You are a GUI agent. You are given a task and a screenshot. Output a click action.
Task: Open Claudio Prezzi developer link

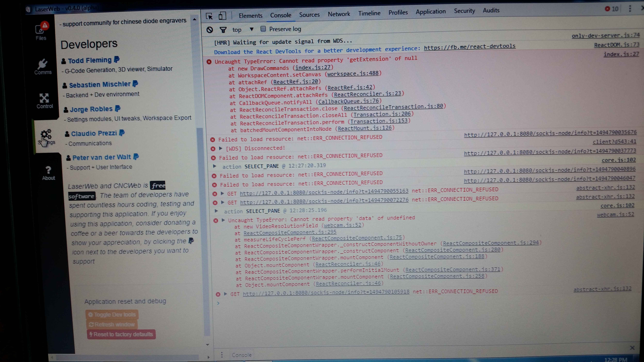94,133
